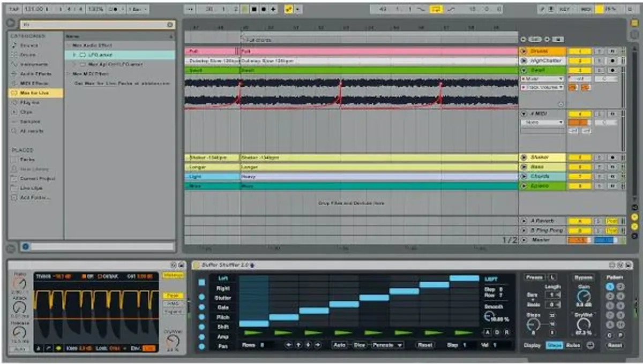Arm the Drums track for recording
Screen dimensions: 643x364
(x=613, y=51)
